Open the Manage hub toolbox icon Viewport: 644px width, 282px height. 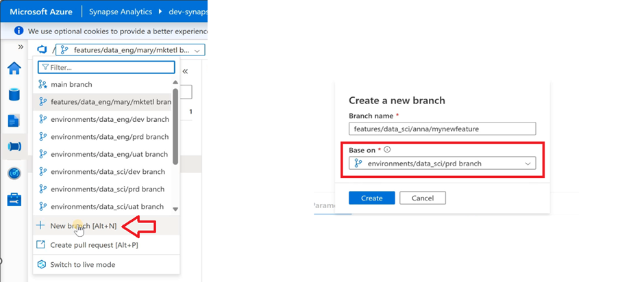coord(14,199)
